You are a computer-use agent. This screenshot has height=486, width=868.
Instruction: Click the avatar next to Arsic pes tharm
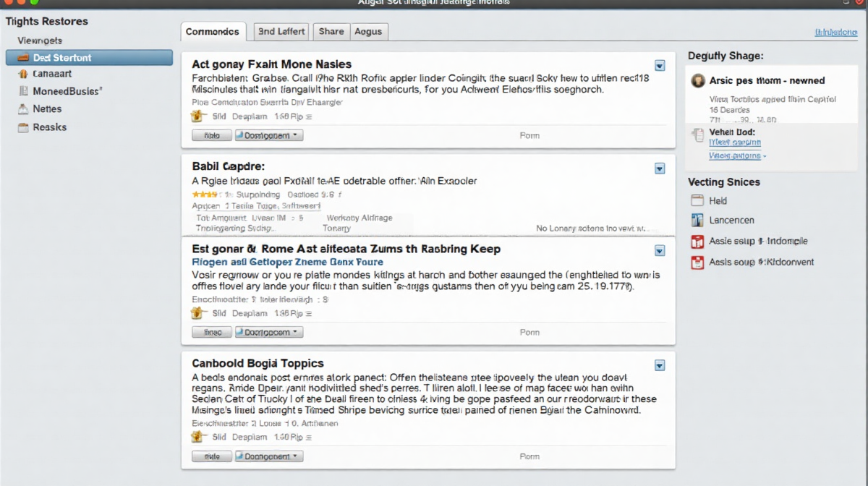pyautogui.click(x=698, y=81)
